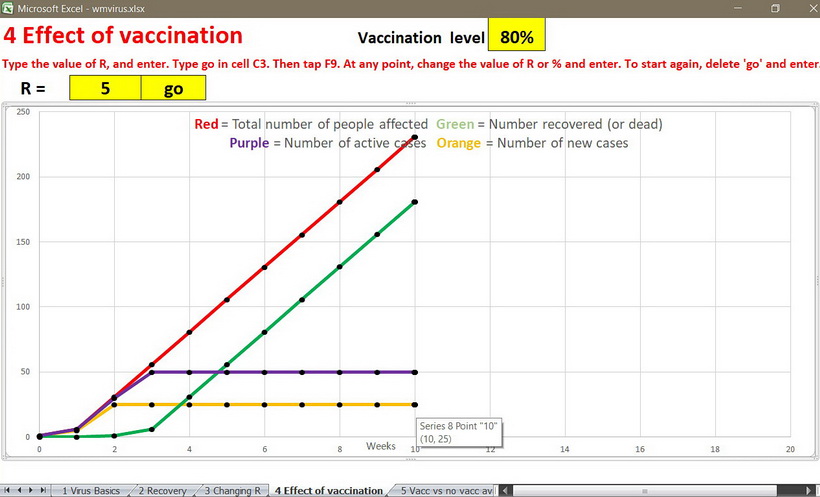
Task: Open the 5 Vacc vs no vacc sheet
Action: (x=446, y=490)
